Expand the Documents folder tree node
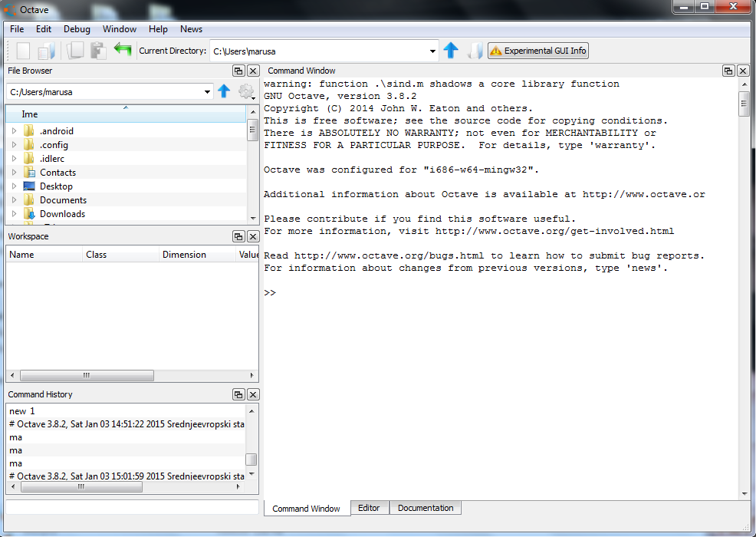The height and width of the screenshot is (537, 756). [x=14, y=200]
